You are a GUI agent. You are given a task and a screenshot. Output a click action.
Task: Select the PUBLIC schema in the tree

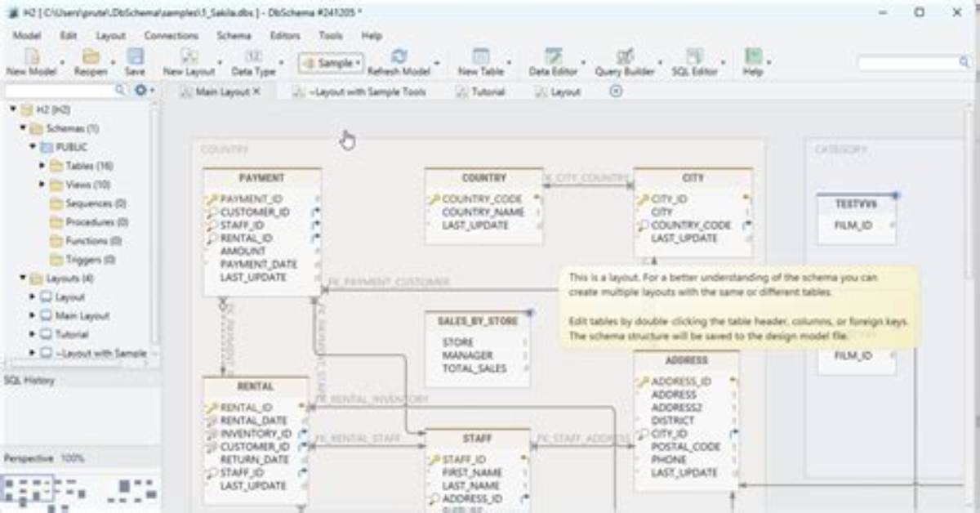click(x=65, y=147)
